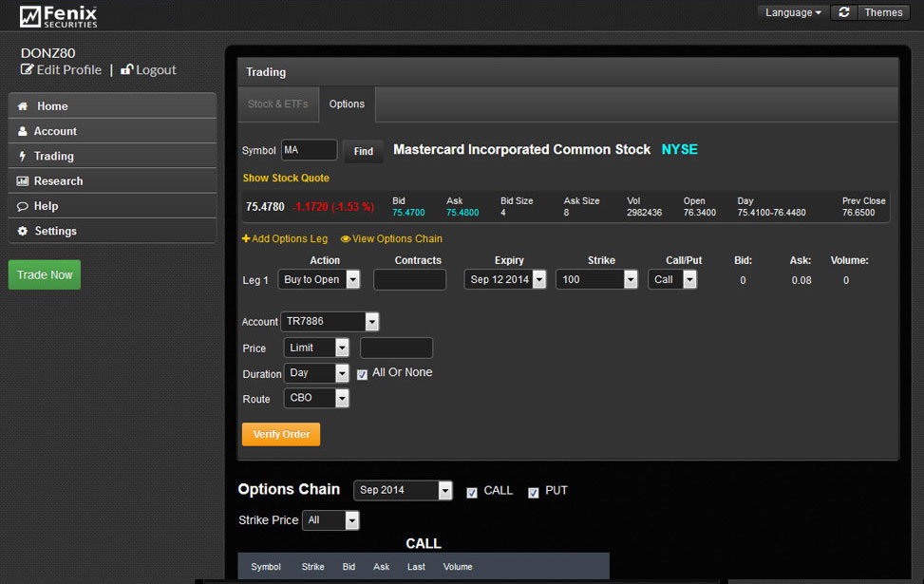Click the Contracts input field for Leg 1
This screenshot has width=924, height=584.
pyautogui.click(x=409, y=279)
